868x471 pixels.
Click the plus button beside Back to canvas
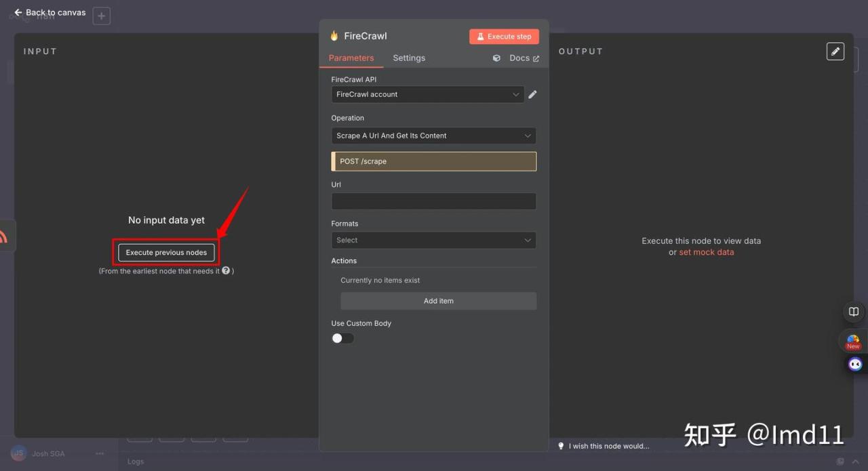click(x=101, y=16)
